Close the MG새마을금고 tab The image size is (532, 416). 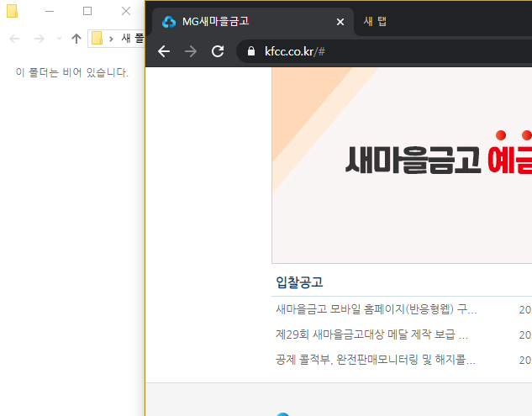point(340,22)
